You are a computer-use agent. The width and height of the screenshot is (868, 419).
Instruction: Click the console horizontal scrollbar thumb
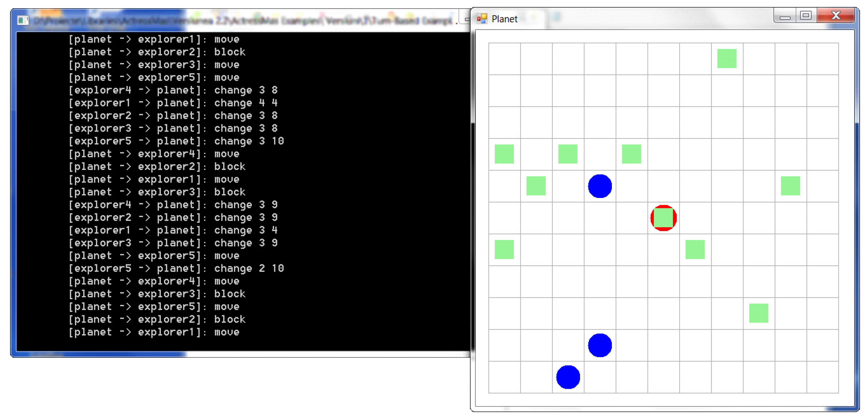click(101, 354)
